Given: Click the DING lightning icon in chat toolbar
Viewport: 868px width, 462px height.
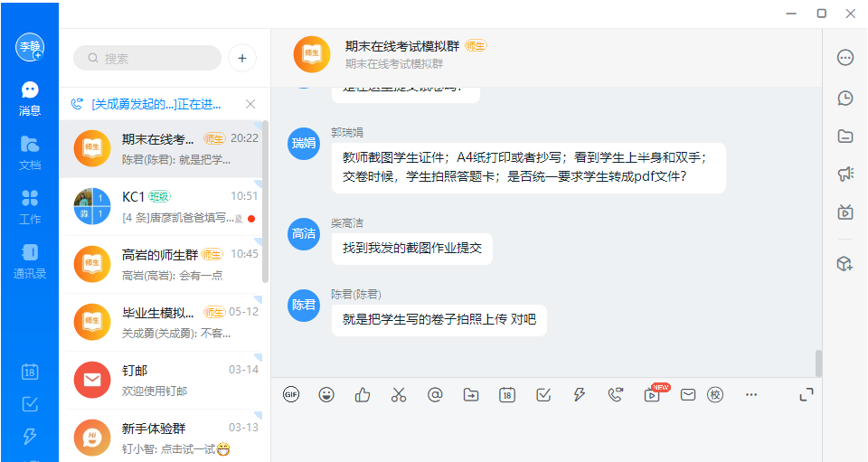Looking at the screenshot, I should (580, 394).
